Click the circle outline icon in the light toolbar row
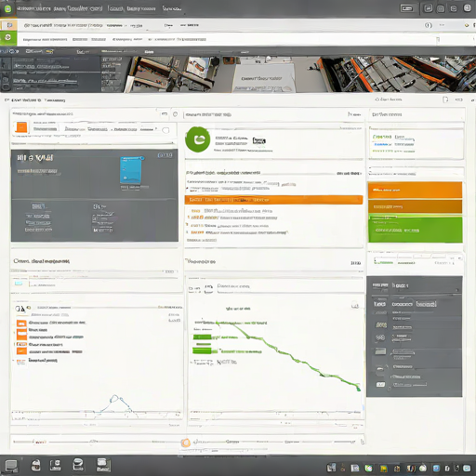This screenshot has width=476, height=476. click(429, 25)
